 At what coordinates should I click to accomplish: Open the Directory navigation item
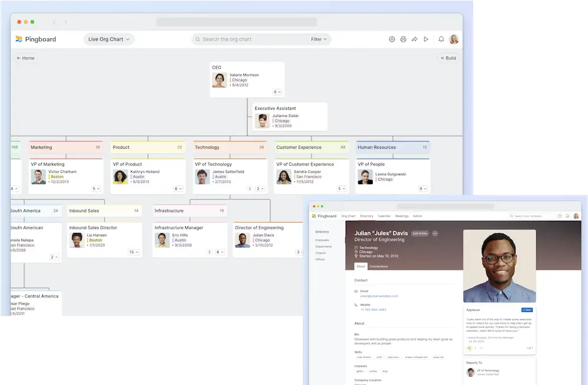point(367,216)
